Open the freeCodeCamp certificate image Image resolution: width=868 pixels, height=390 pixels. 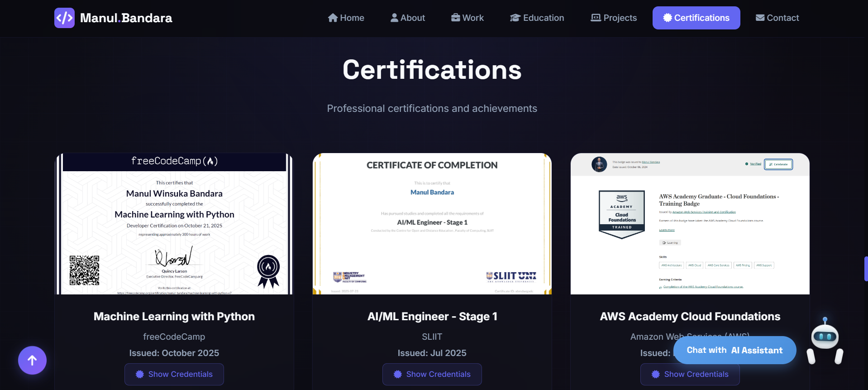(x=174, y=224)
